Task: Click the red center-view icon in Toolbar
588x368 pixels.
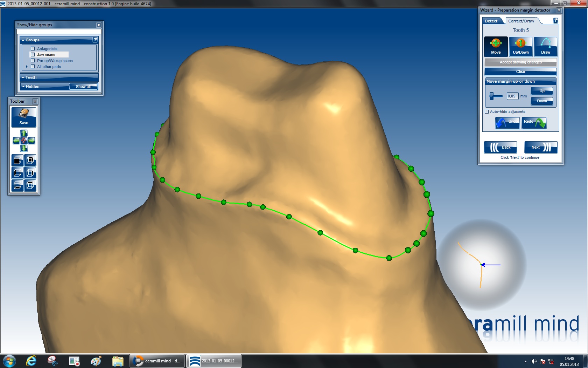Action: 24,141
